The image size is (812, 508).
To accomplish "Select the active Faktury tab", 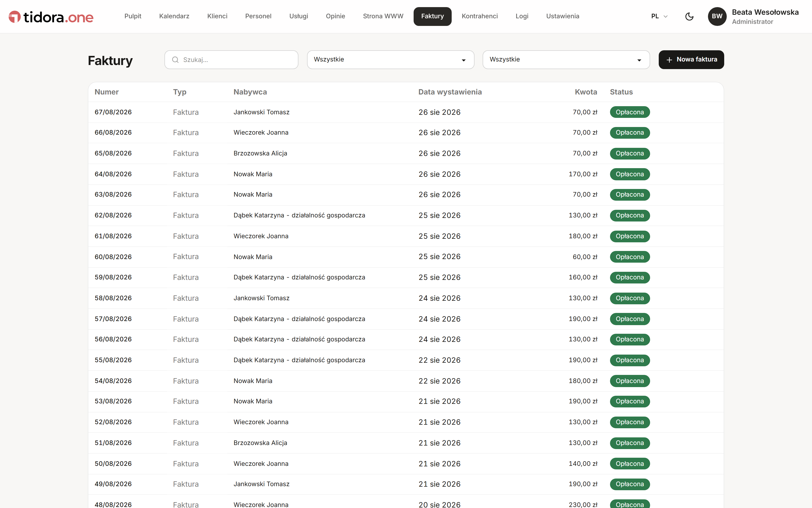I will [x=432, y=17].
